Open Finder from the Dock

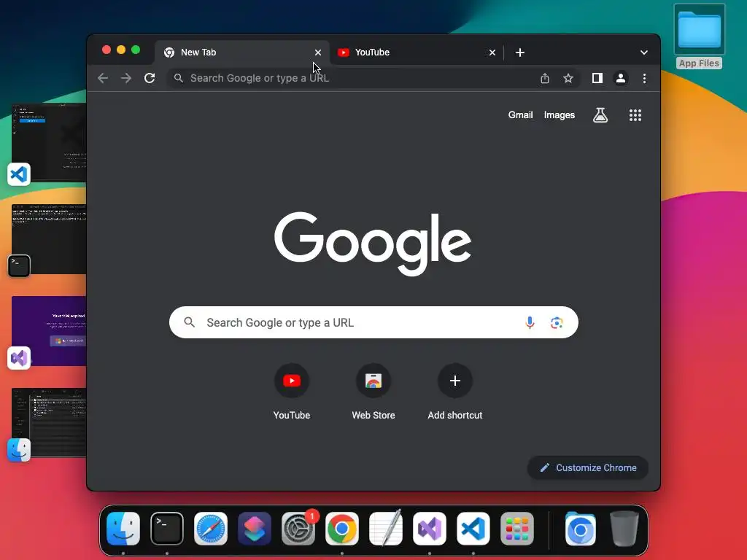(x=123, y=529)
